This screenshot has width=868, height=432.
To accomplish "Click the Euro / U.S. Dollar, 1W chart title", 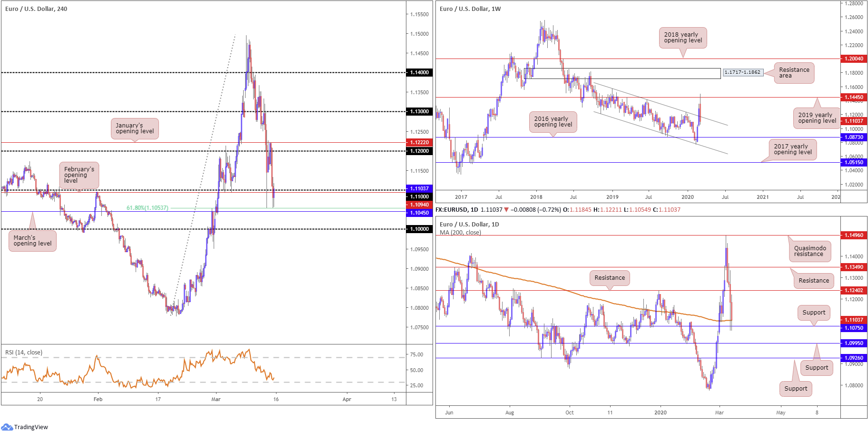I will 470,9.
